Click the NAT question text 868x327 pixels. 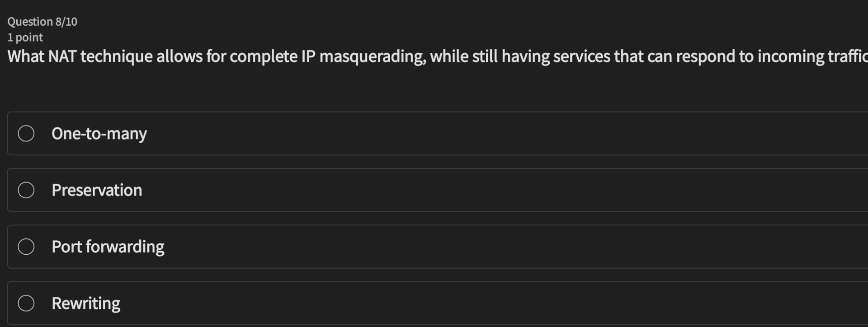pos(407,56)
